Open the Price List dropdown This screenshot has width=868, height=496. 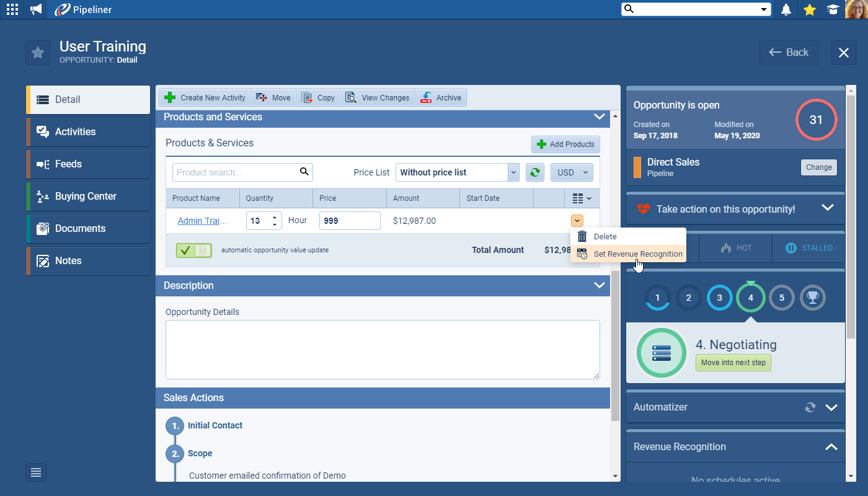[457, 172]
